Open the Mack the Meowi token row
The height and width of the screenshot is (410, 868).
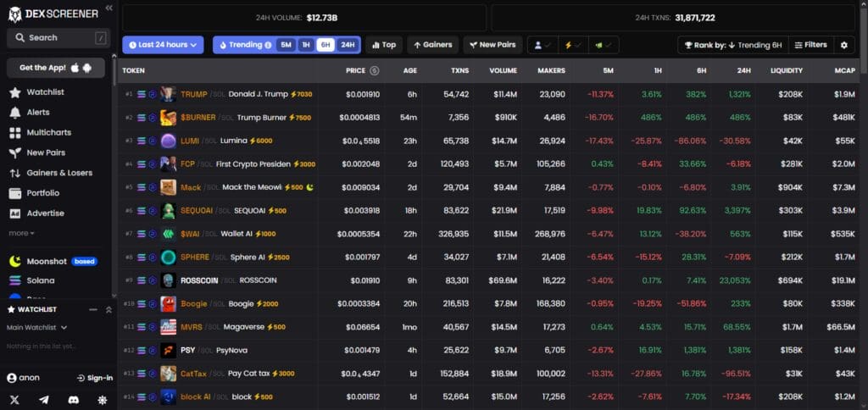tap(488, 187)
